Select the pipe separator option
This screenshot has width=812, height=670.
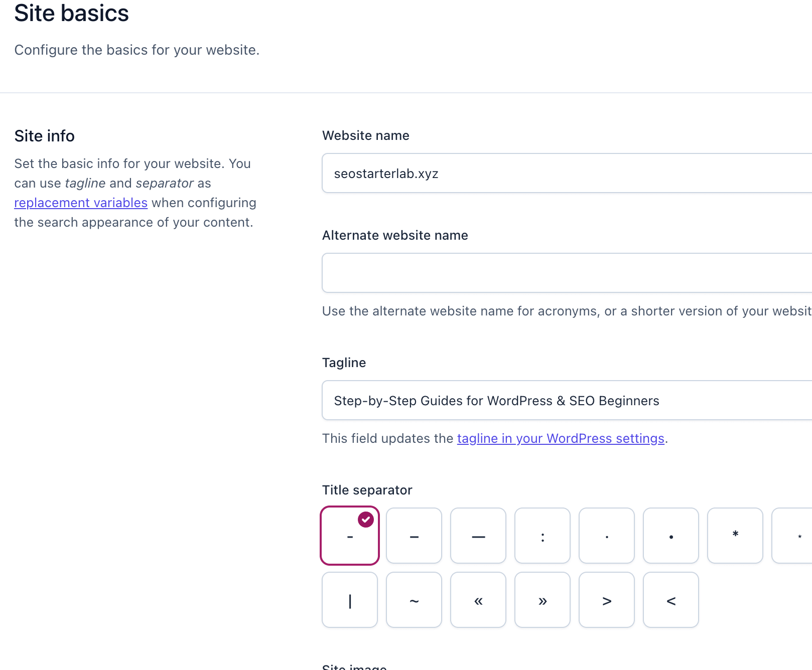point(350,600)
